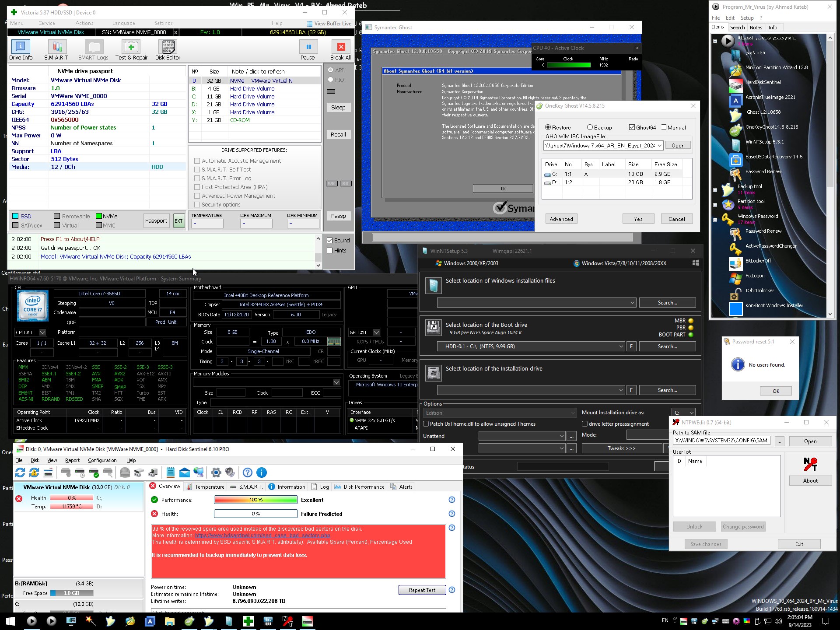Click the Tweaks >>> button in WinNTSetup
The image size is (840, 630).
621,448
